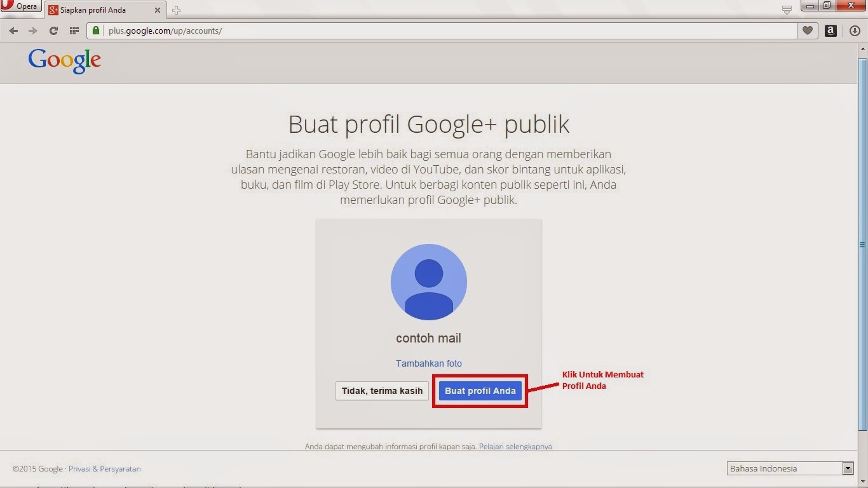Click the contoh mail profile name

click(x=429, y=338)
